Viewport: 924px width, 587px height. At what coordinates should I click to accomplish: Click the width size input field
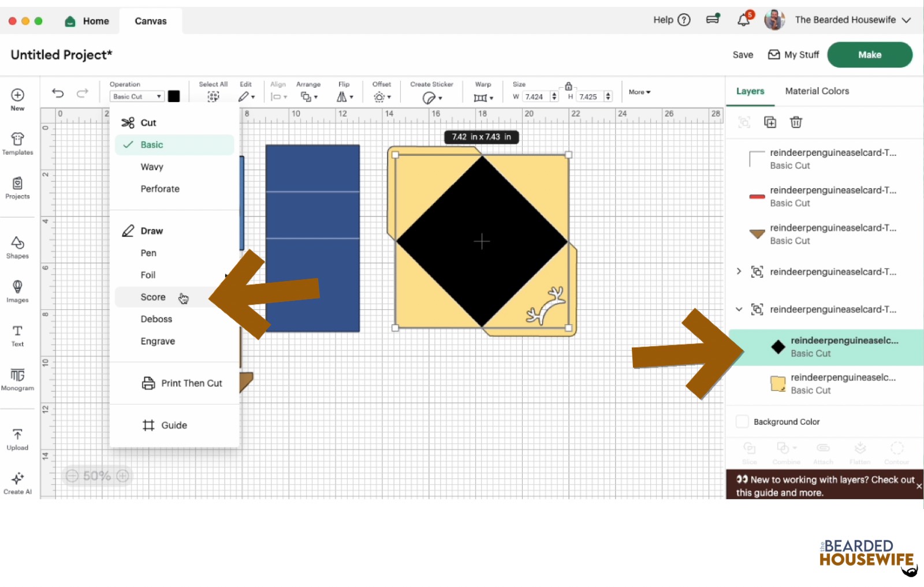[x=535, y=97]
